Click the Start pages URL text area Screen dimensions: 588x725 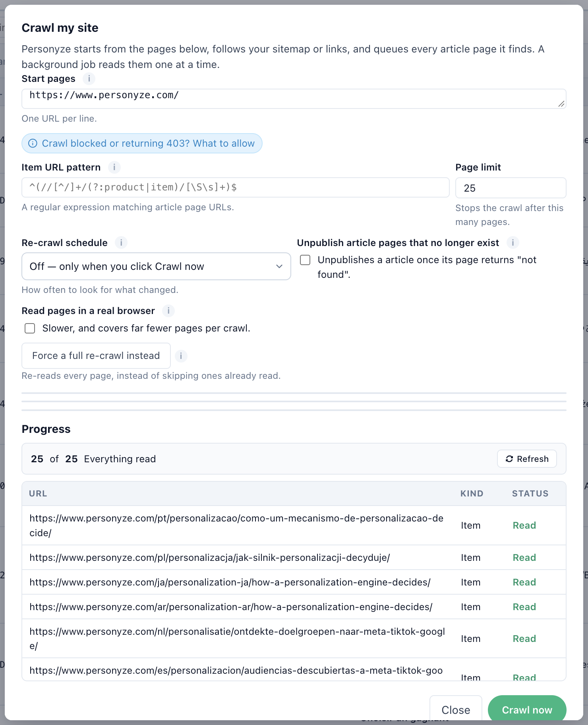point(294,99)
